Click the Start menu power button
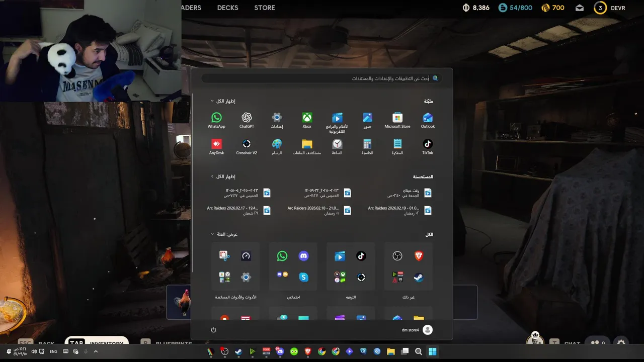The image size is (644, 362). (213, 330)
